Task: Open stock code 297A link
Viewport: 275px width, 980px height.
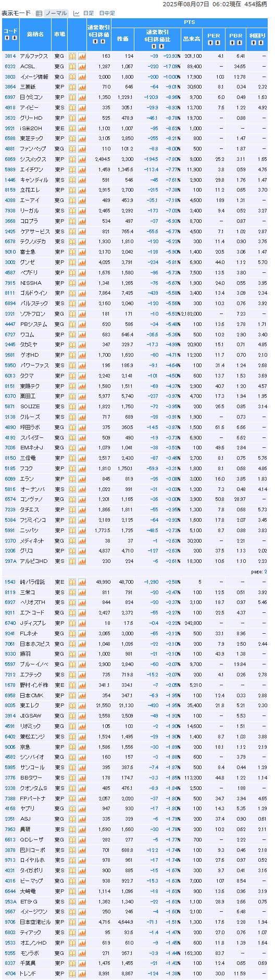Action: tap(10, 561)
